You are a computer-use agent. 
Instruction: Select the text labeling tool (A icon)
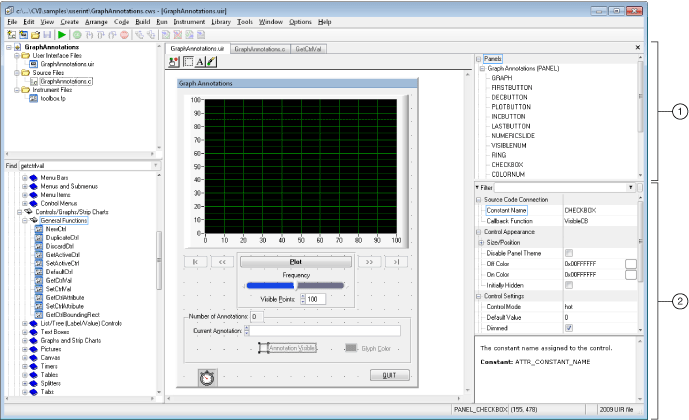200,63
